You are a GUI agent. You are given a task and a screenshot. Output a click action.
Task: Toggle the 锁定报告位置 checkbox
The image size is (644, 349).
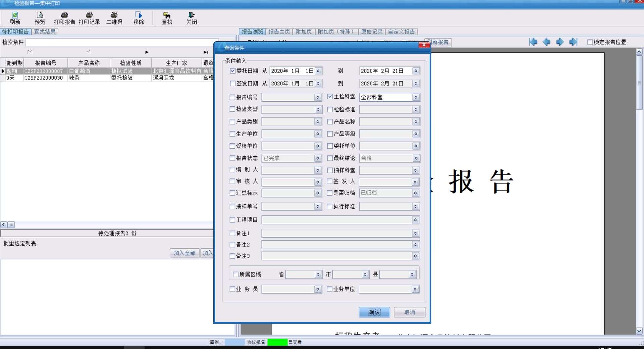click(590, 42)
